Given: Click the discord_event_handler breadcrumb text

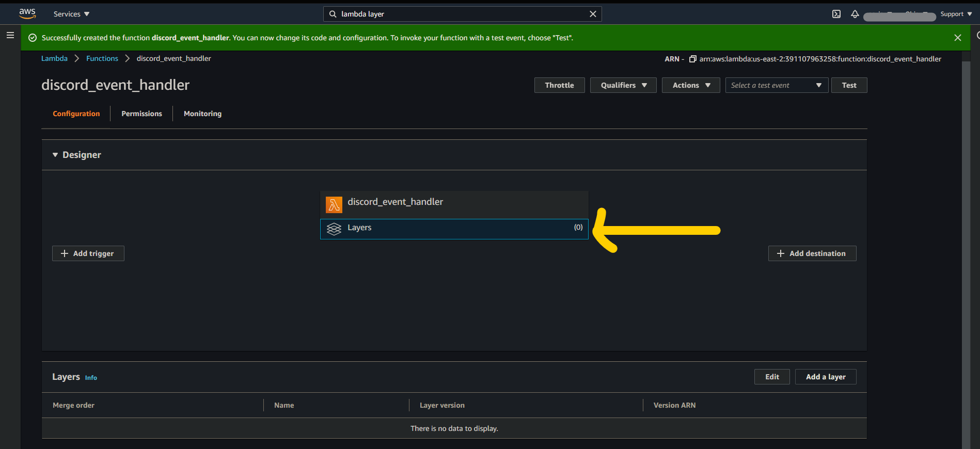Looking at the screenshot, I should (173, 58).
